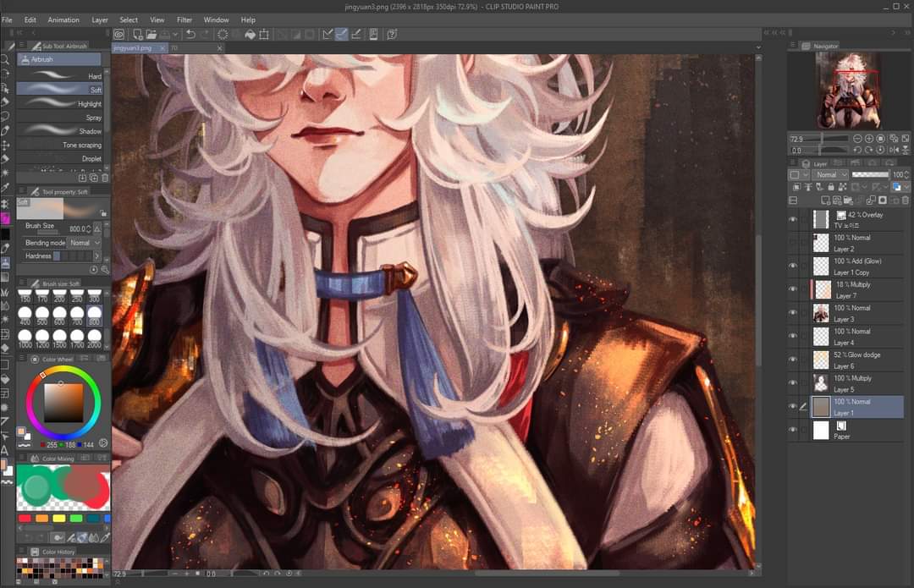
Task: Select the Hard airbrush sub tool
Action: pos(59,76)
